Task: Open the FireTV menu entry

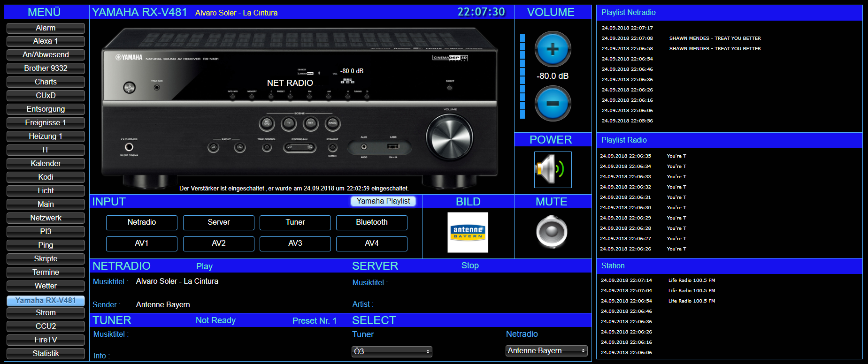Action: [46, 340]
